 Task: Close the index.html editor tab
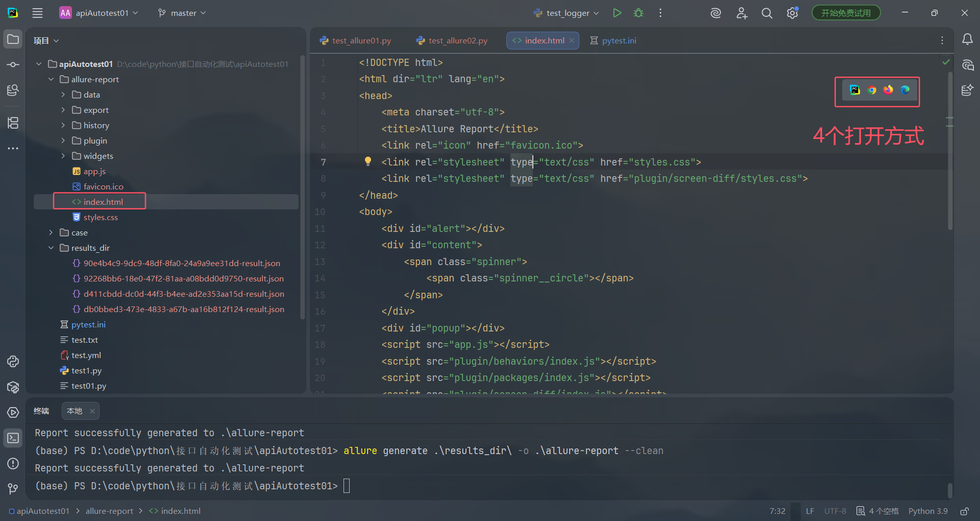point(572,41)
